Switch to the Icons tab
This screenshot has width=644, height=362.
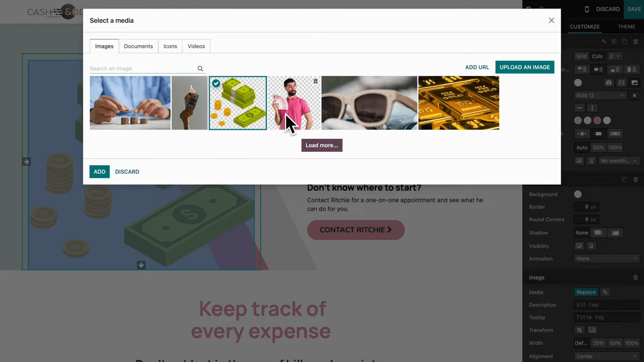(170, 46)
